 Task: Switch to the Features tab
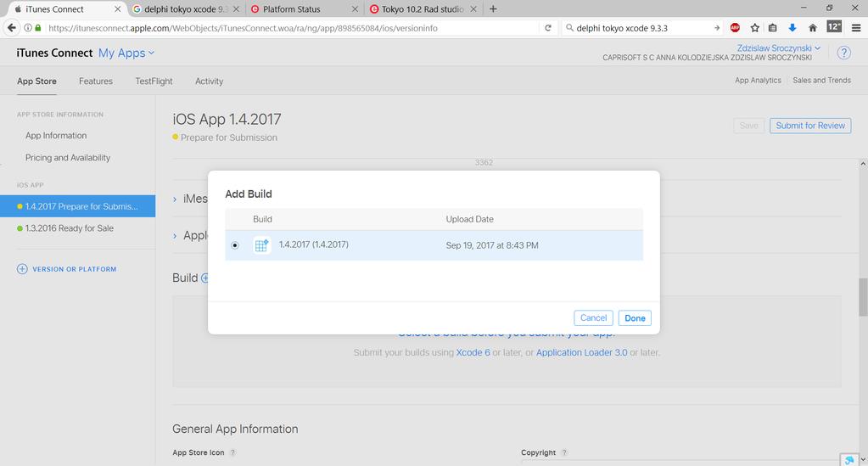pos(96,81)
